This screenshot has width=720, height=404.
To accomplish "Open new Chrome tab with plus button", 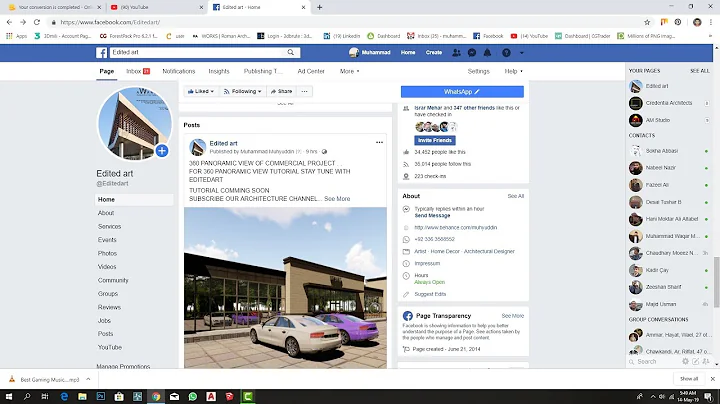I will 320,7.
